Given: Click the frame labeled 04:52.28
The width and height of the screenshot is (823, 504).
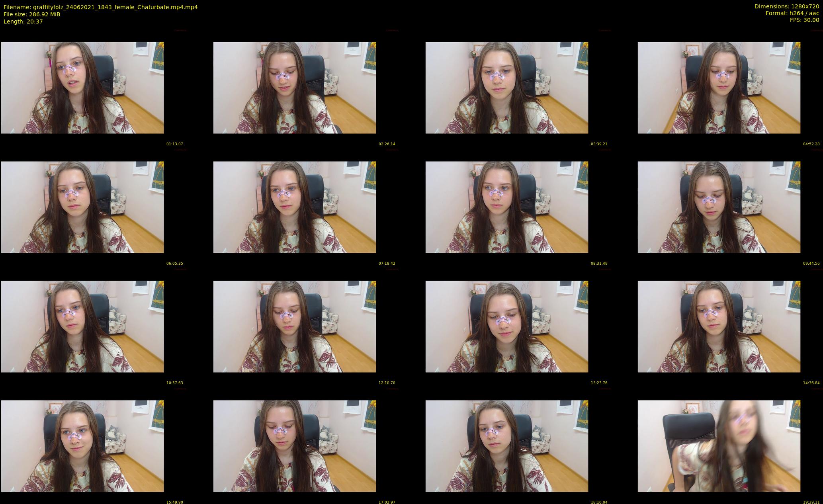Looking at the screenshot, I should pyautogui.click(x=719, y=88).
